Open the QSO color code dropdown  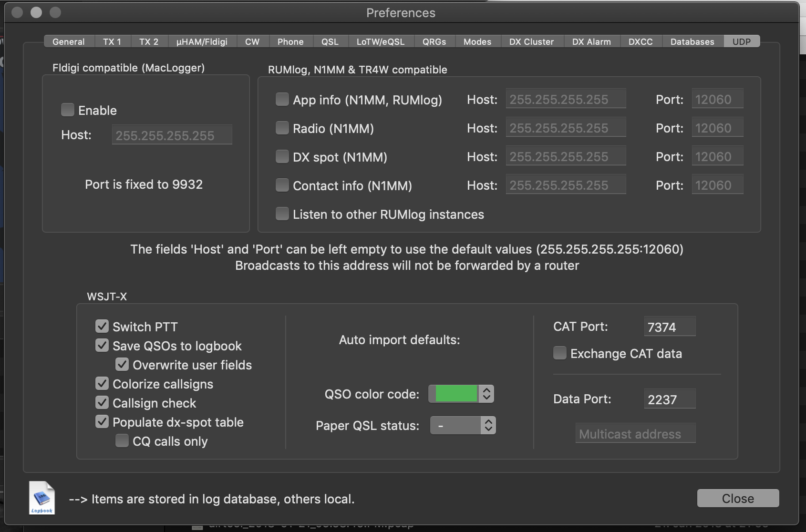[x=486, y=394]
